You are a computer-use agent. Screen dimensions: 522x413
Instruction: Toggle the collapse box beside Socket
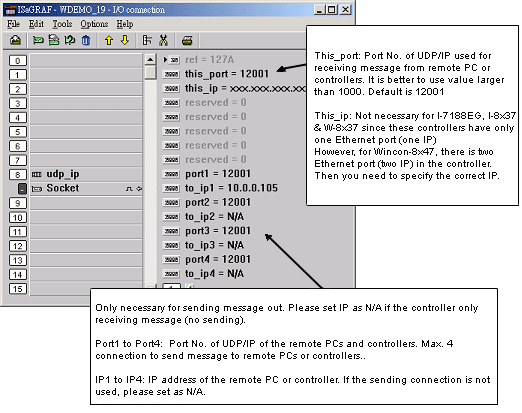[x=22, y=189]
